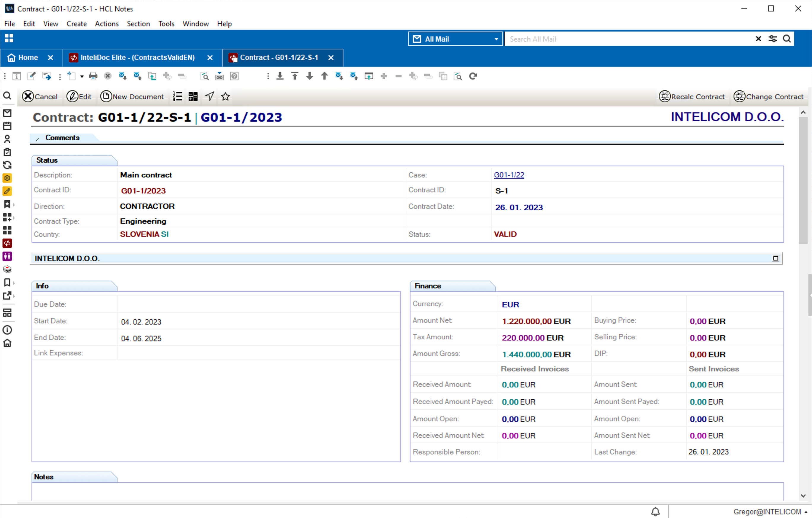The width and height of the screenshot is (812, 518).
Task: Click the Replication sync arrows sidebar icon
Action: click(x=7, y=165)
